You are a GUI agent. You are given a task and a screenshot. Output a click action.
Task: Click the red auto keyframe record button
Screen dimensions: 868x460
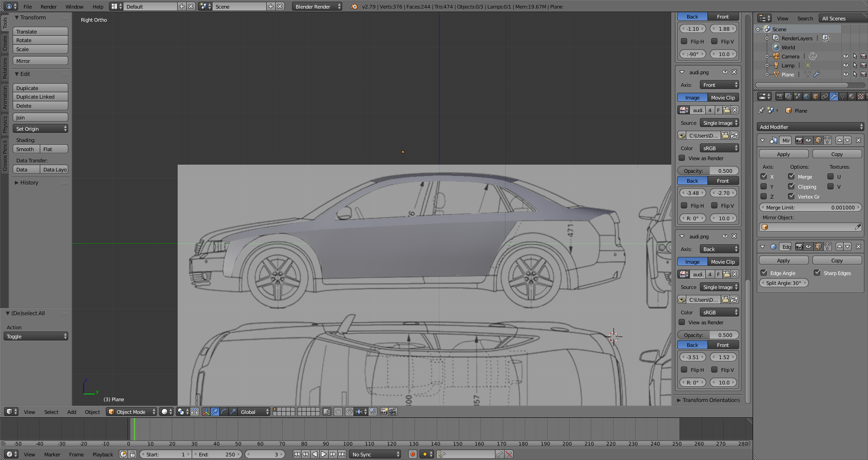[x=412, y=454]
